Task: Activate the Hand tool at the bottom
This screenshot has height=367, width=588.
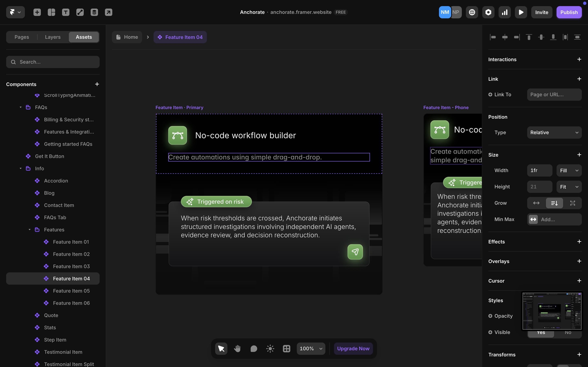Action: coord(237,348)
